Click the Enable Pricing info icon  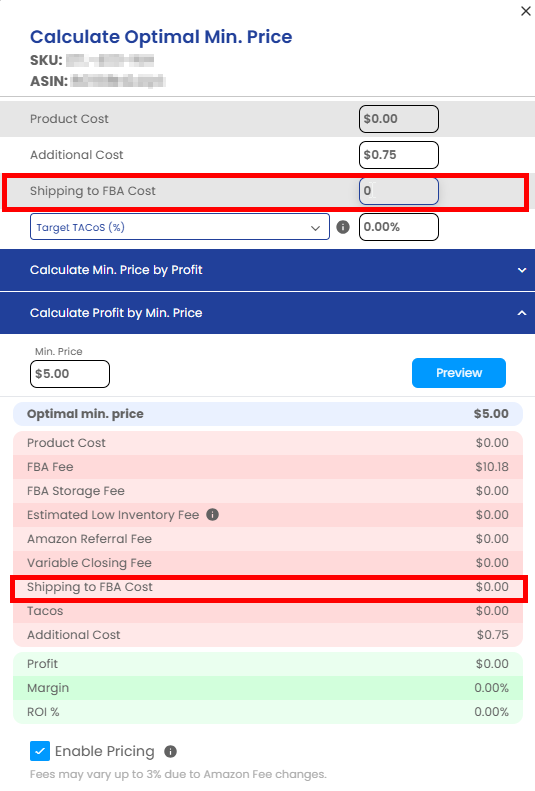[x=170, y=752]
